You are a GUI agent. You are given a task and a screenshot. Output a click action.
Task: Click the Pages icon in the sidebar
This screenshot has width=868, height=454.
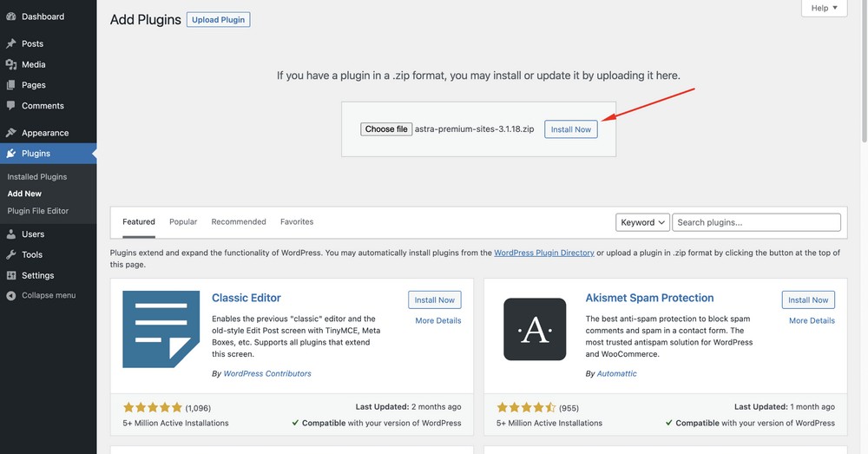pos(11,85)
